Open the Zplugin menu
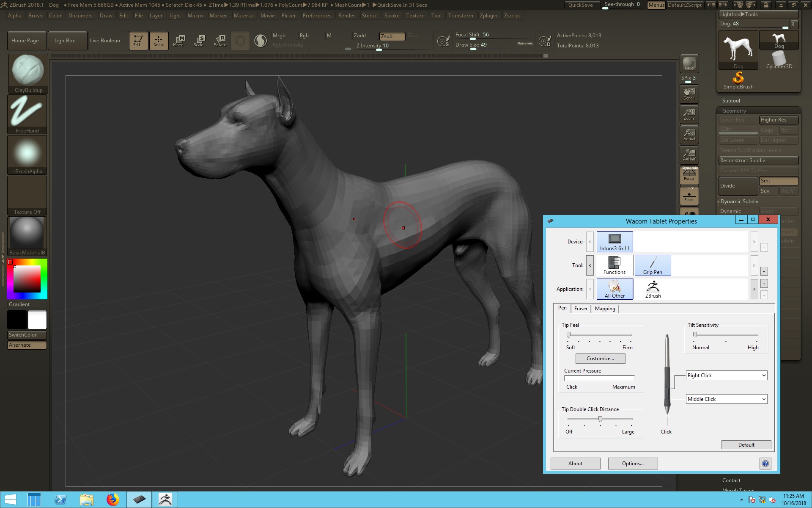Image resolution: width=812 pixels, height=508 pixels. pos(488,16)
